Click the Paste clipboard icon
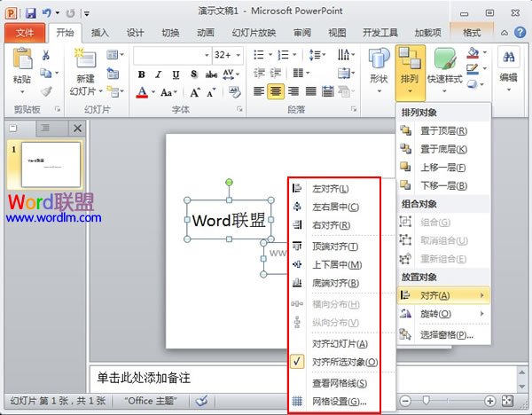532x415 pixels. coord(22,59)
